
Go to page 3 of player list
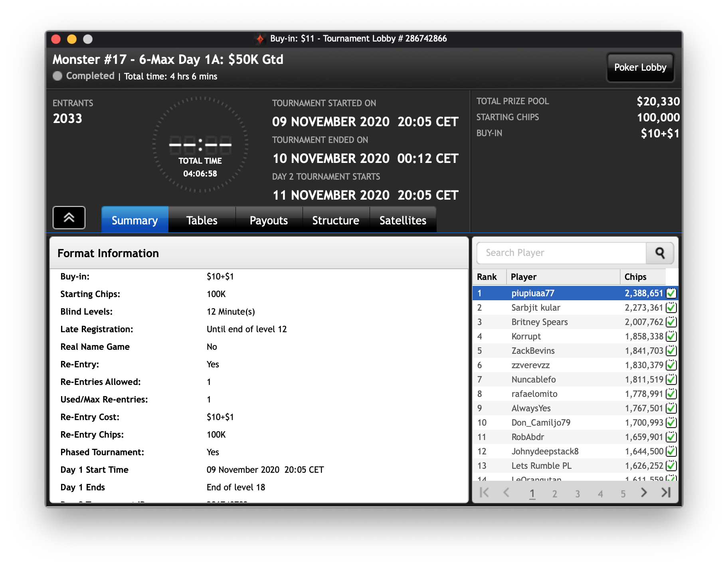coord(577,494)
